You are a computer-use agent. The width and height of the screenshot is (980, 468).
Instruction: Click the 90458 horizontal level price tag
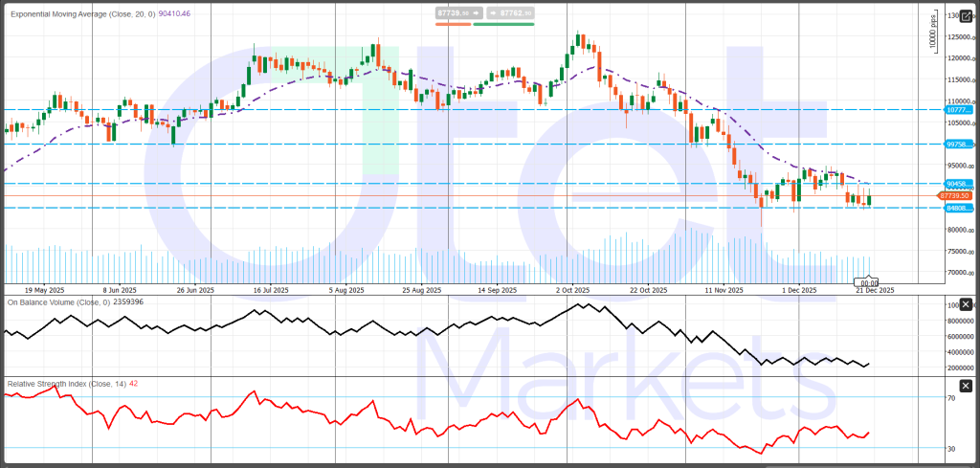tap(958, 183)
